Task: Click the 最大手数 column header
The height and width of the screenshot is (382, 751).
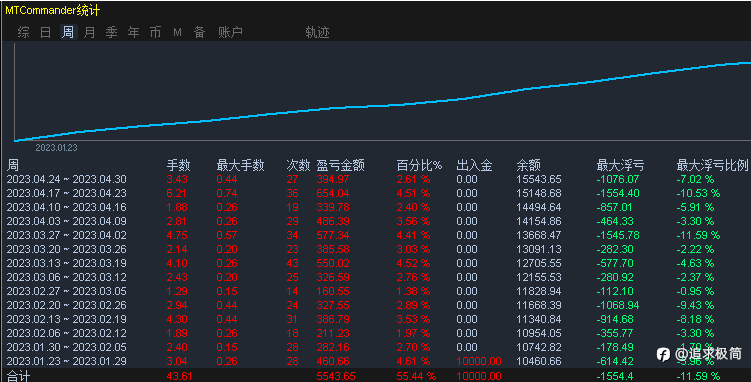Action: 240,166
